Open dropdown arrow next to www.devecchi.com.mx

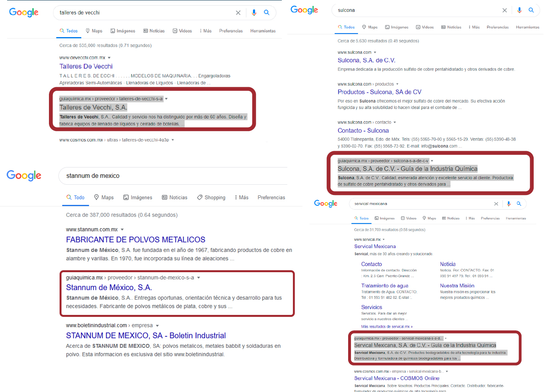109,58
